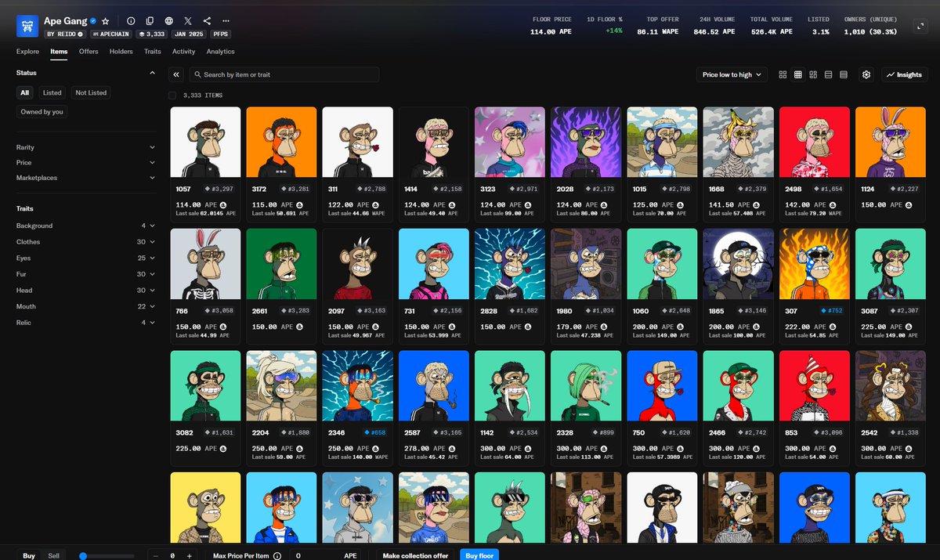Viewport: 940px width, 560px height.
Task: Open NFT 2346 ranked #858
Action: [357, 386]
